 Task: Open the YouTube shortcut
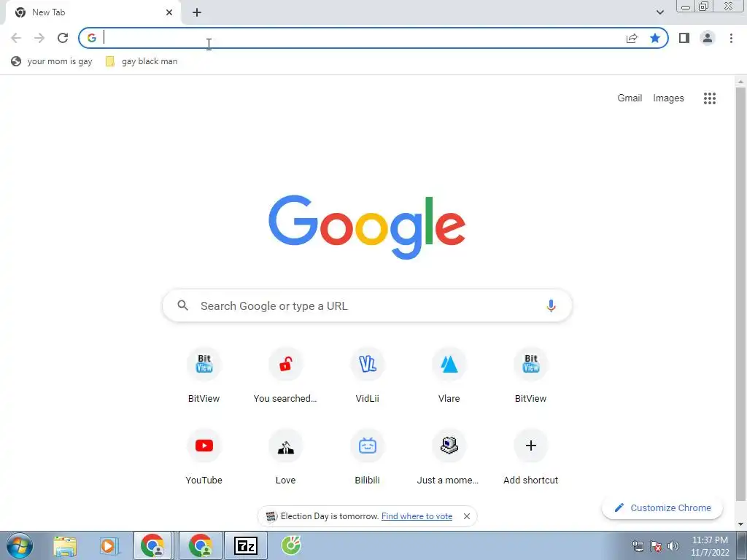pyautogui.click(x=204, y=457)
